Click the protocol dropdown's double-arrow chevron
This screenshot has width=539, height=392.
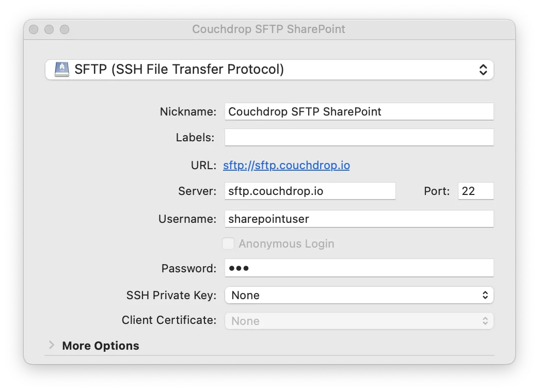[483, 69]
